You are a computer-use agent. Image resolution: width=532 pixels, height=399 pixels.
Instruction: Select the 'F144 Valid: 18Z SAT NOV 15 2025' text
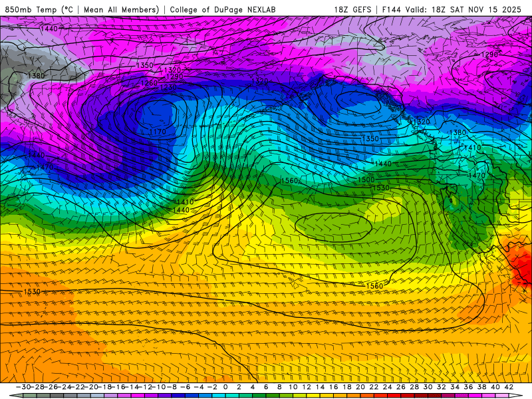[452, 9]
